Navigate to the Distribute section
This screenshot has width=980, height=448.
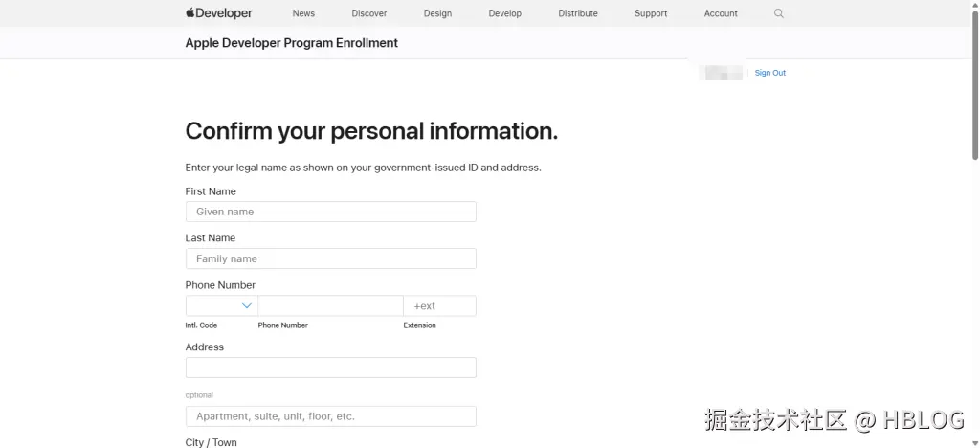578,13
